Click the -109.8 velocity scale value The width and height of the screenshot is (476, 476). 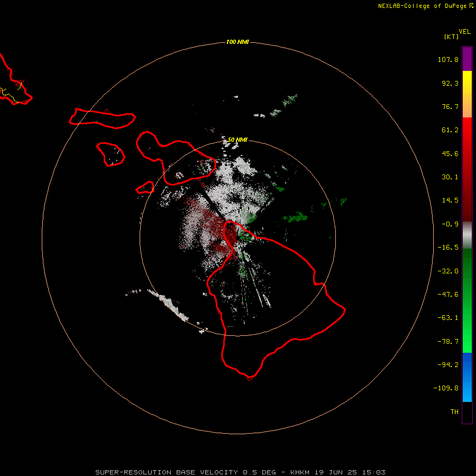point(446,388)
